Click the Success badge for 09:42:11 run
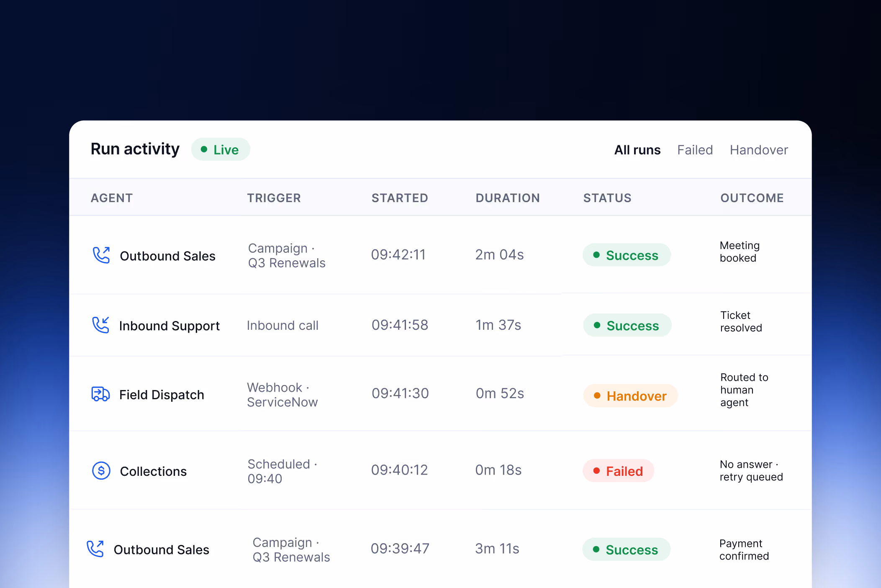 (x=627, y=255)
